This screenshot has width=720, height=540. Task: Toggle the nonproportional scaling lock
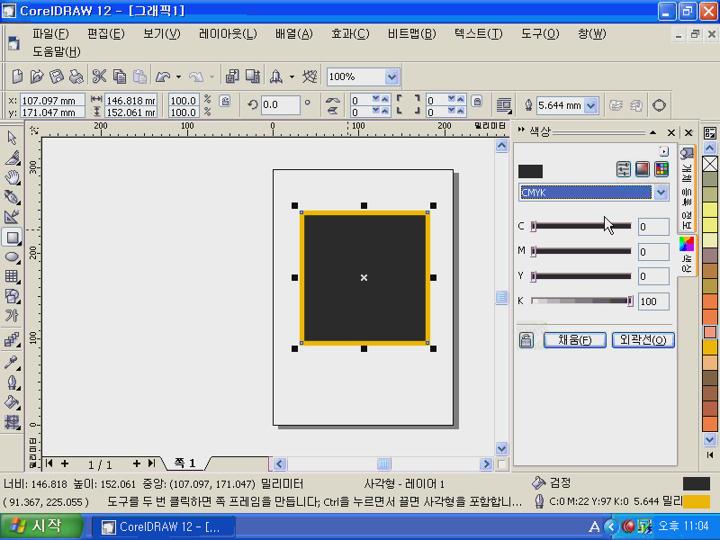tap(225, 101)
